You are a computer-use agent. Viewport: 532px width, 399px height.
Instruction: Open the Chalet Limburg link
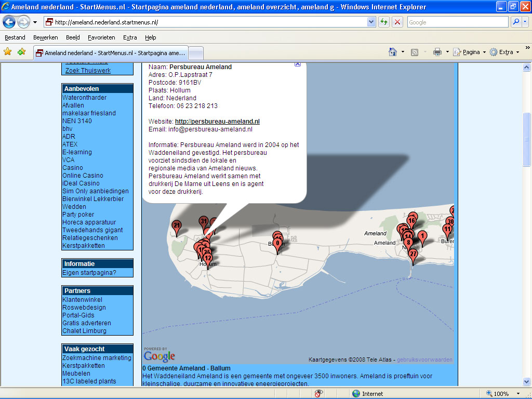tap(84, 331)
